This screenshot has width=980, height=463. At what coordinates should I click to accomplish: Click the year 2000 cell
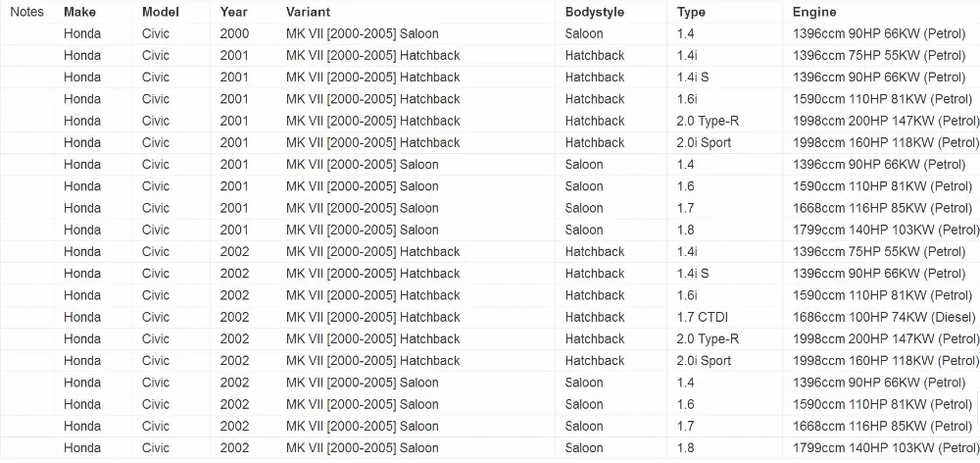coord(234,33)
